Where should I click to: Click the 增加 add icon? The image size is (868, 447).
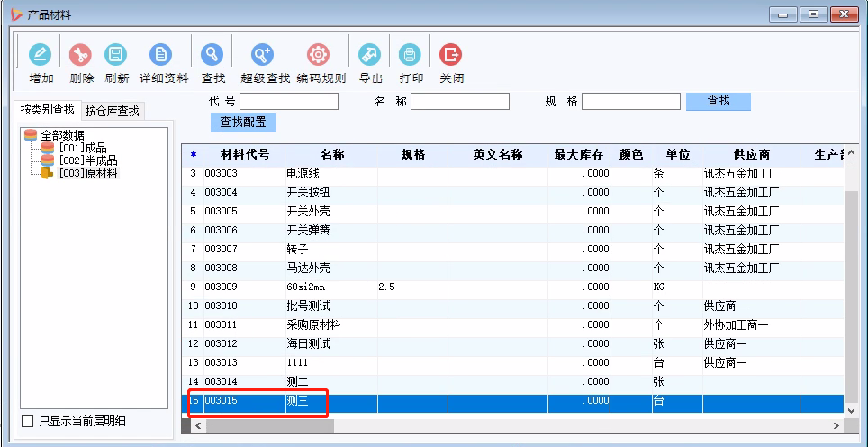click(x=40, y=55)
